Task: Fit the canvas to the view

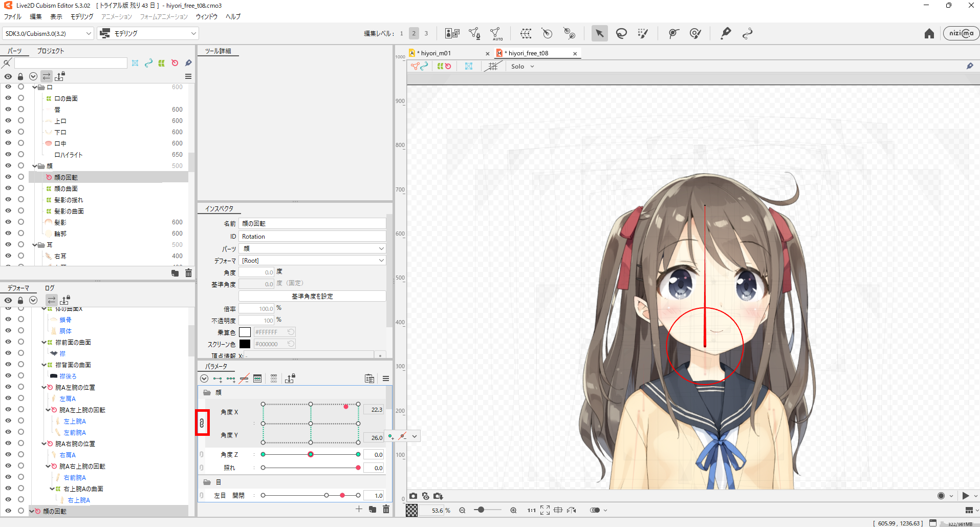Action: (545, 510)
